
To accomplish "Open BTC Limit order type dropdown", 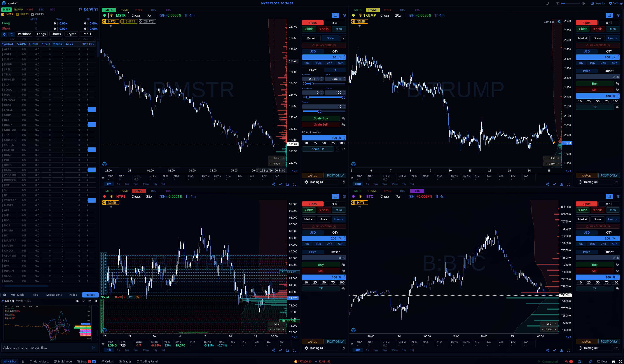I will pos(612,219).
